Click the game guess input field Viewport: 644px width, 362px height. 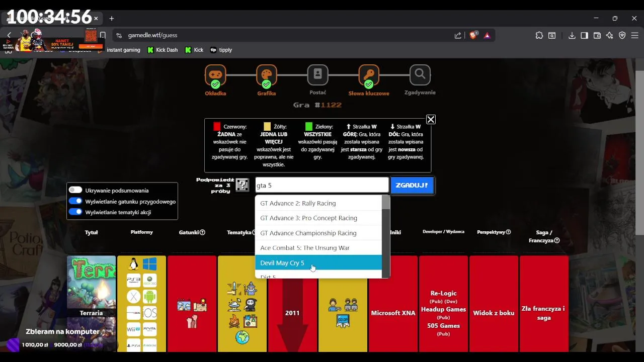321,185
